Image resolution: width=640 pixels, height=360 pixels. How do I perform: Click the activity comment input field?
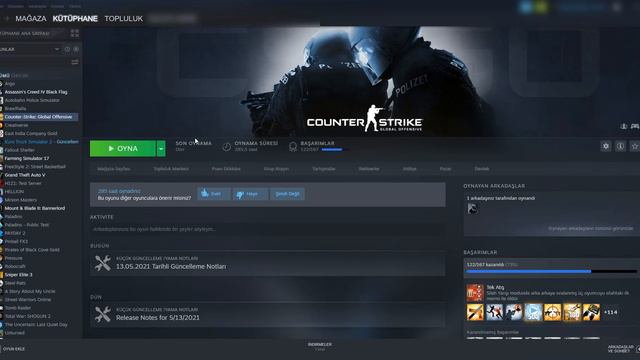point(267,229)
